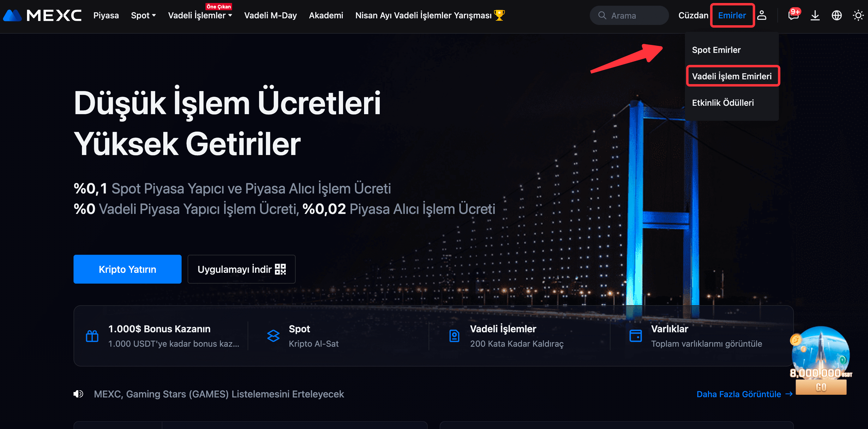The width and height of the screenshot is (868, 429).
Task: Click the Arama search field
Action: [629, 16]
